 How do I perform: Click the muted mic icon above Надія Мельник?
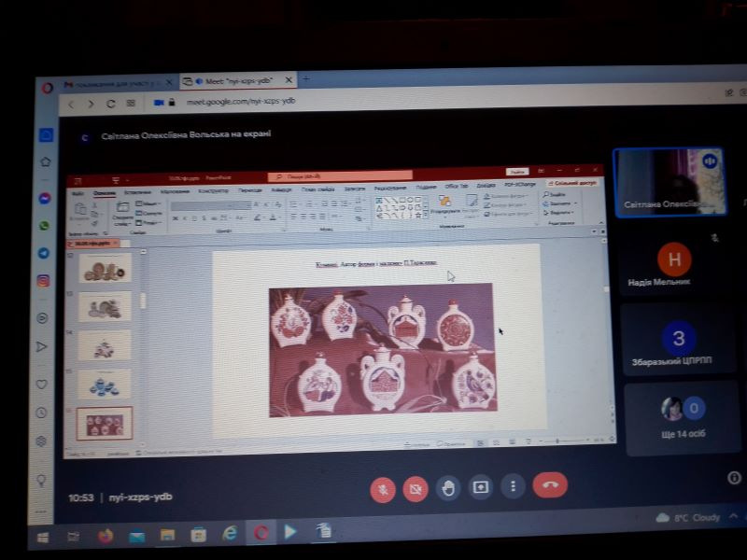tap(714, 238)
